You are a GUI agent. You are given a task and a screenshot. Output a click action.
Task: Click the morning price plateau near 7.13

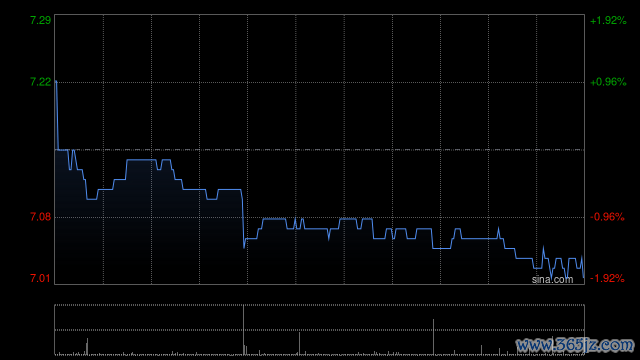[x=141, y=160]
